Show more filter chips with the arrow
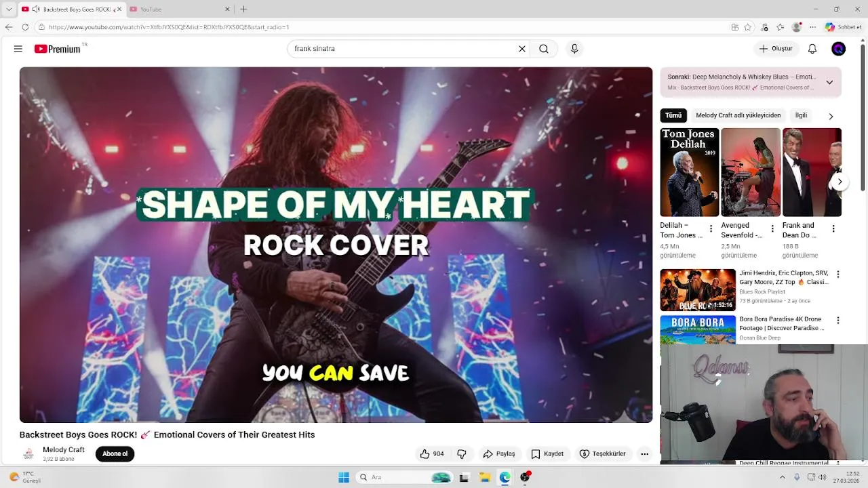Image resolution: width=868 pixels, height=488 pixels. pos(831,116)
